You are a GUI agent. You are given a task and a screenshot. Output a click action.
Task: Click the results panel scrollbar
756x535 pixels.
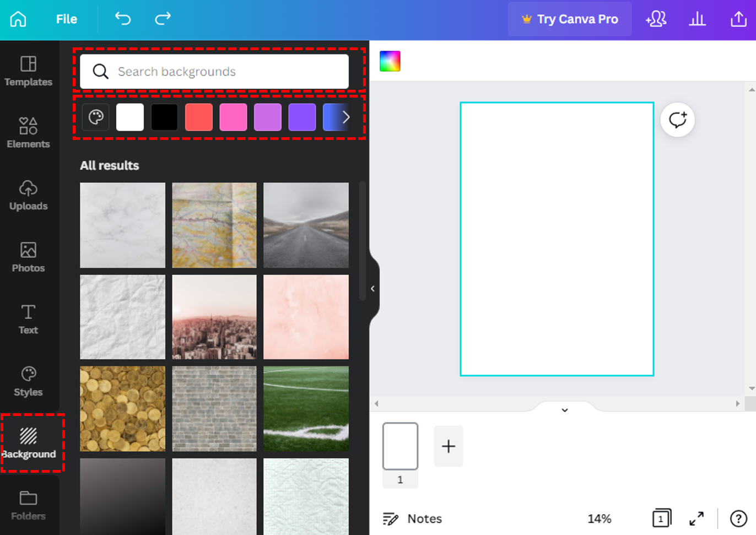363,241
